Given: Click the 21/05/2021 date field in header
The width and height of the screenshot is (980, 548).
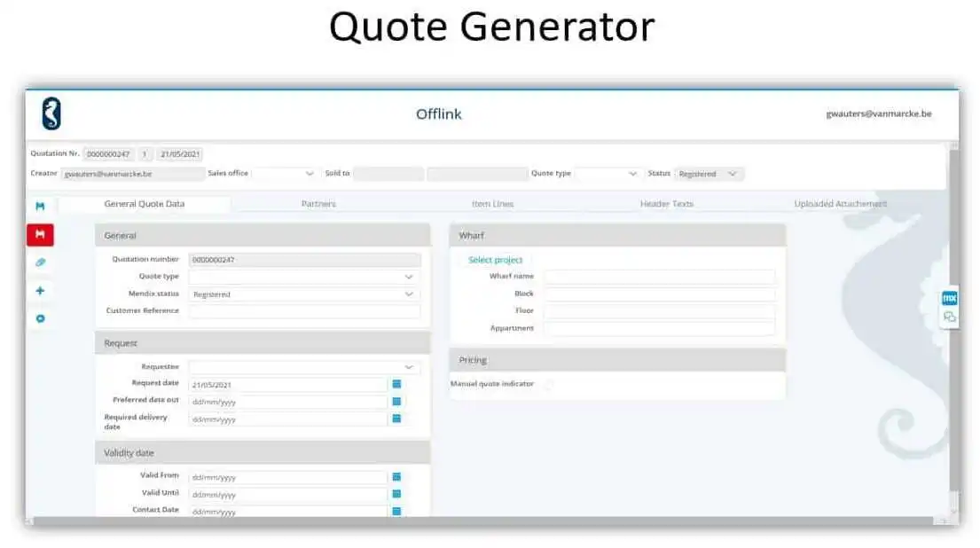Looking at the screenshot, I should [x=179, y=153].
